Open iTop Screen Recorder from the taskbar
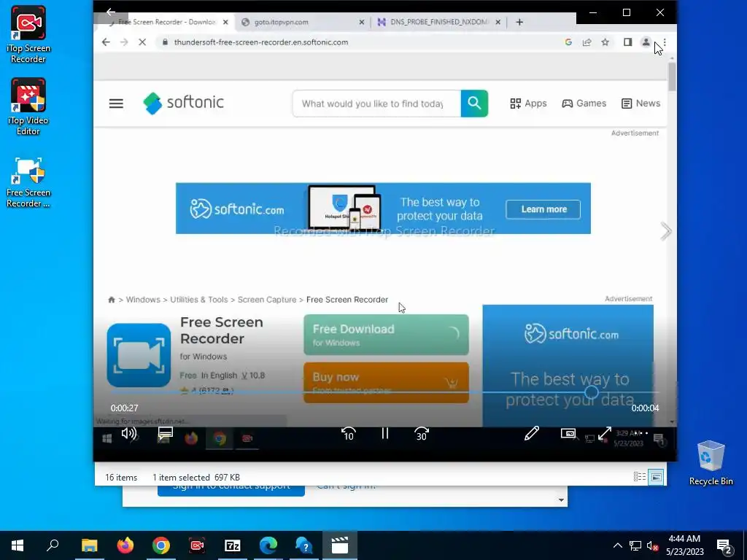The width and height of the screenshot is (747, 560). pos(197,545)
